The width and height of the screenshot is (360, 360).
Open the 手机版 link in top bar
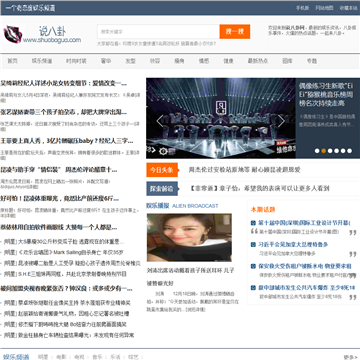coord(303,8)
